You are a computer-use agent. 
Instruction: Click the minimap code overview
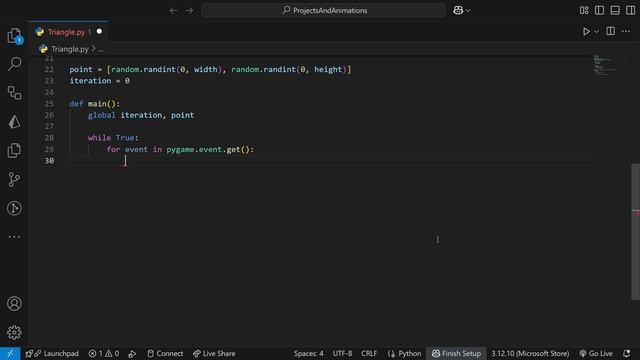604,65
